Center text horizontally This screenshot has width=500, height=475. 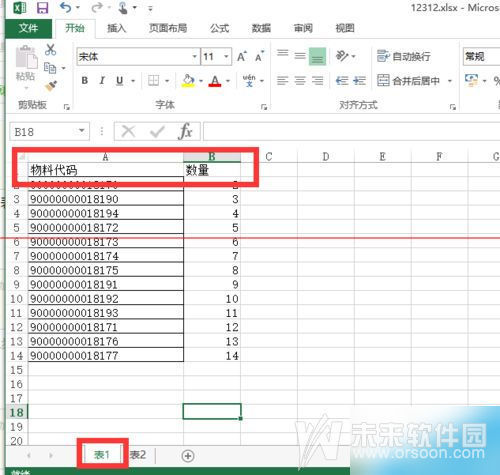[x=300, y=80]
